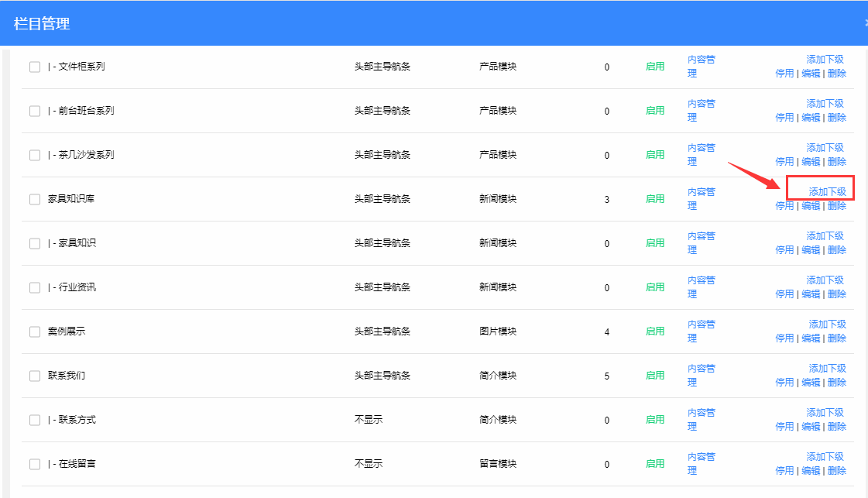The image size is (868, 498).
Task: Select the 家具知识库 row checkbox
Action: (35, 199)
